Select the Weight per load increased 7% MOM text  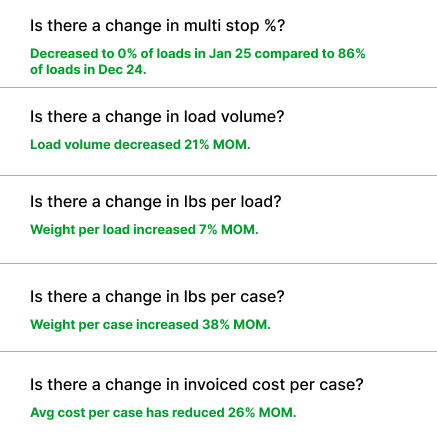pos(144,230)
